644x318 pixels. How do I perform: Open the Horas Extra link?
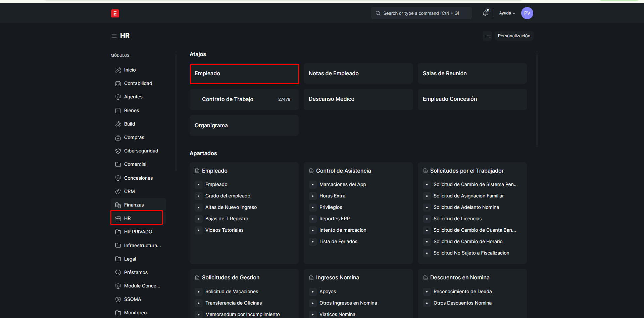point(332,196)
